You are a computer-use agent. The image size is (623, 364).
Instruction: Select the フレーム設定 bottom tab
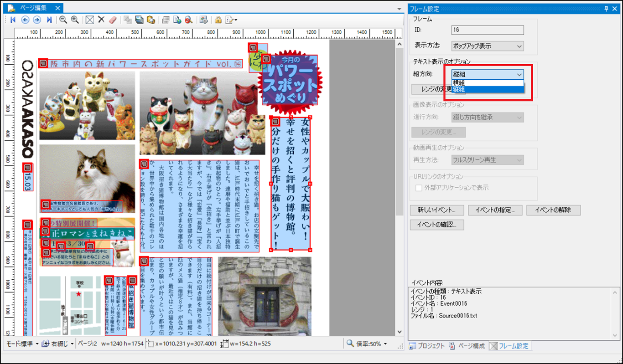pyautogui.click(x=510, y=346)
